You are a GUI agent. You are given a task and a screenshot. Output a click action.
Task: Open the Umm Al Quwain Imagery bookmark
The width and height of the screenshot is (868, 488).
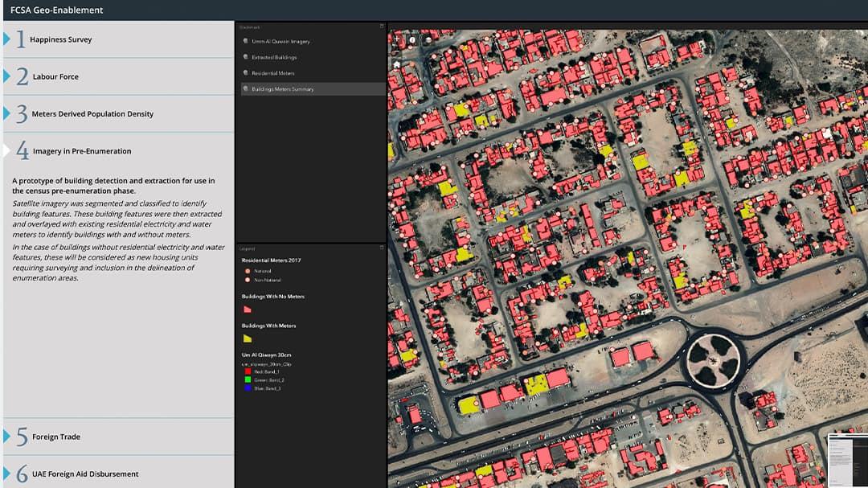[x=280, y=42]
